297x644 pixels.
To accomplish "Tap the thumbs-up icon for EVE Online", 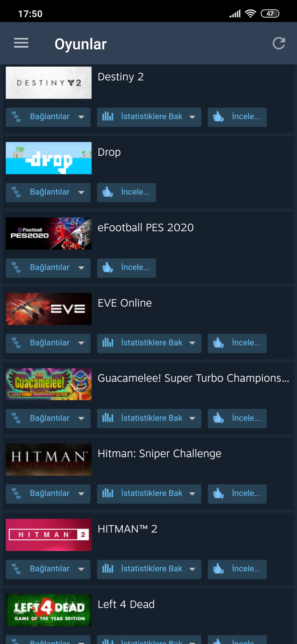I will [x=218, y=343].
